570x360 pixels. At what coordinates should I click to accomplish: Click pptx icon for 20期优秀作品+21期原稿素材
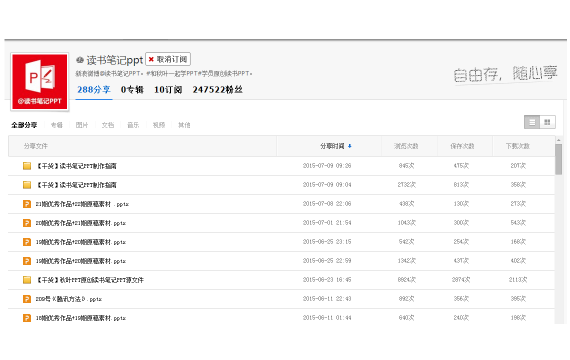(x=27, y=223)
